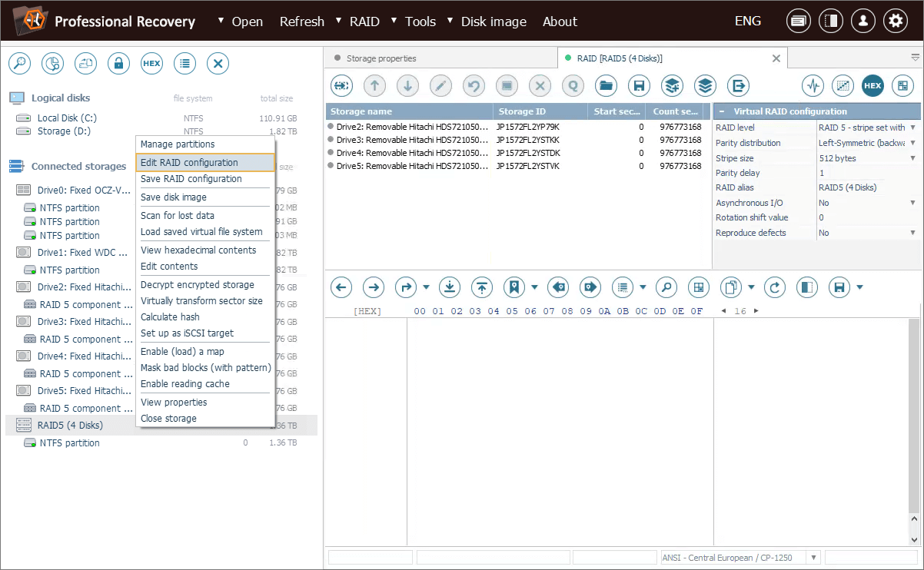The width and height of the screenshot is (924, 570).
Task: Go back with left arrow in hex viewer
Action: pos(341,287)
